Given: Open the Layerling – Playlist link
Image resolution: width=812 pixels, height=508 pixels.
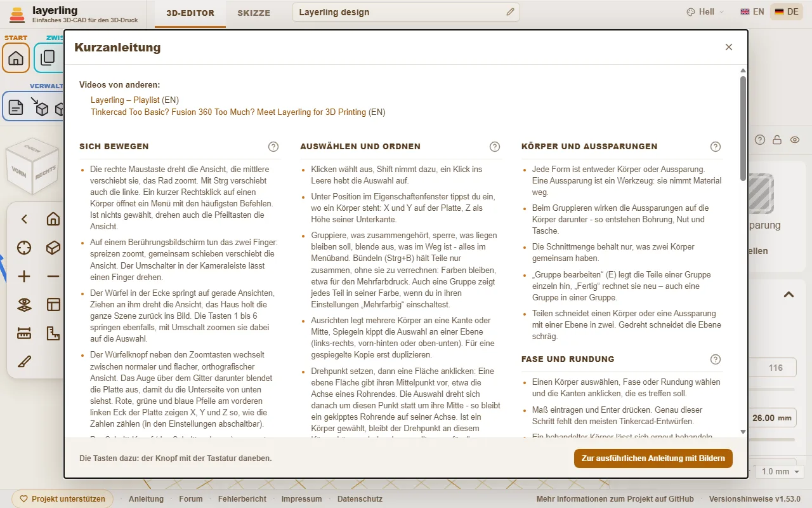Looking at the screenshot, I should [125, 100].
